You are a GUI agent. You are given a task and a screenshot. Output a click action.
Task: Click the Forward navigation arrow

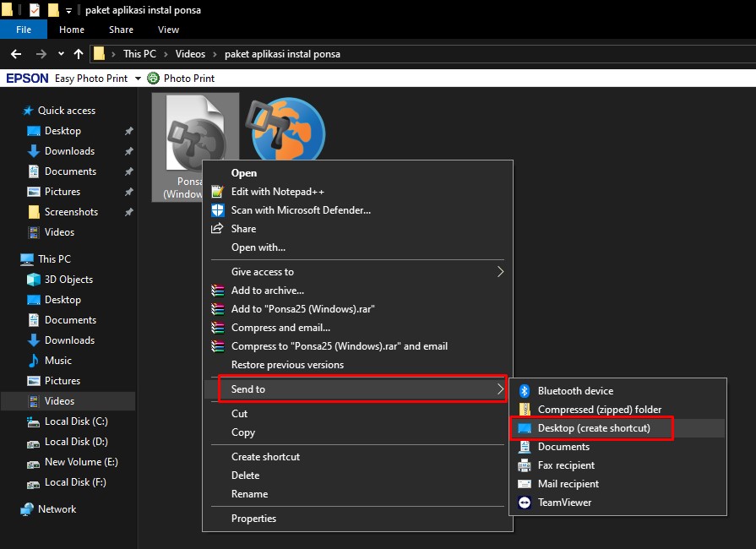point(41,54)
